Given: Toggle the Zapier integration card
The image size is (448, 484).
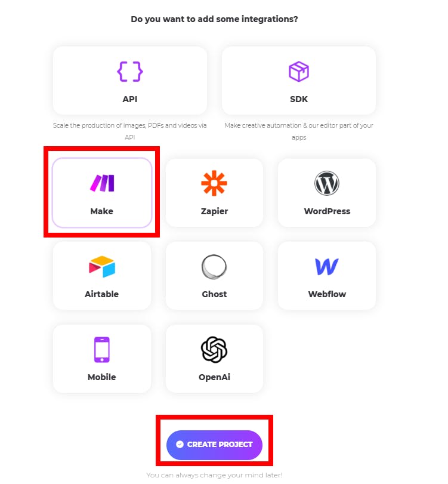Looking at the screenshot, I should (x=214, y=193).
